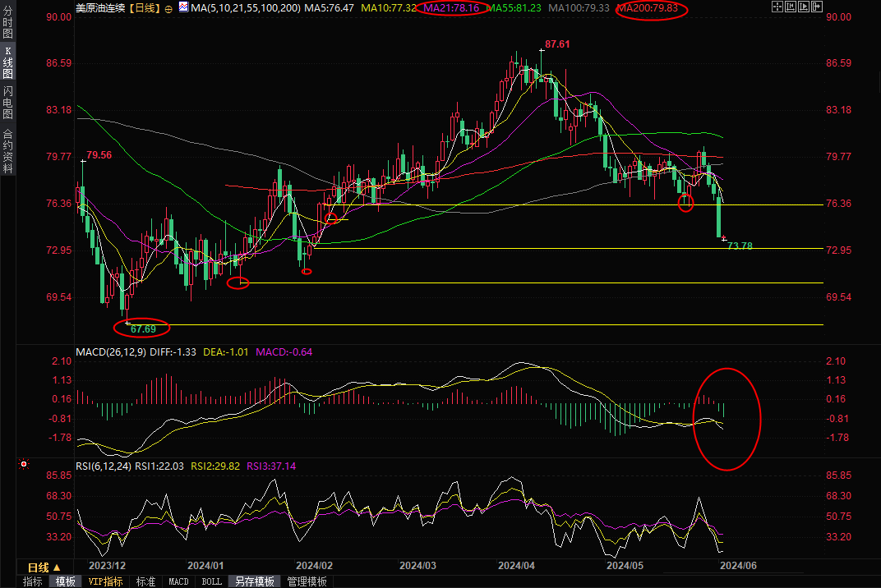The width and height of the screenshot is (881, 588).
Task: Apply the BOLL template
Action: coord(211,581)
